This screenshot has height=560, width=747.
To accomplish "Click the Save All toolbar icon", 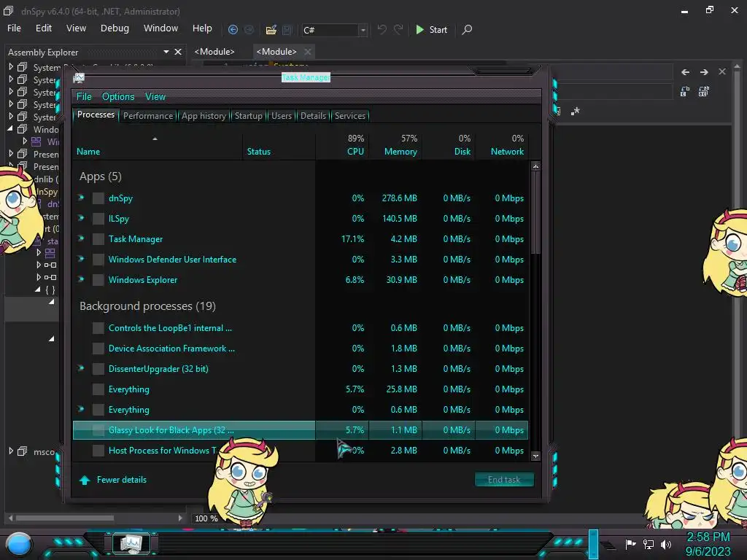I will pyautogui.click(x=287, y=29).
